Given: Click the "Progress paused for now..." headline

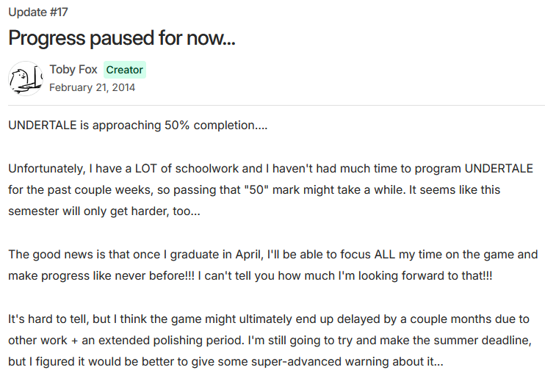Looking at the screenshot, I should pos(121,38).
